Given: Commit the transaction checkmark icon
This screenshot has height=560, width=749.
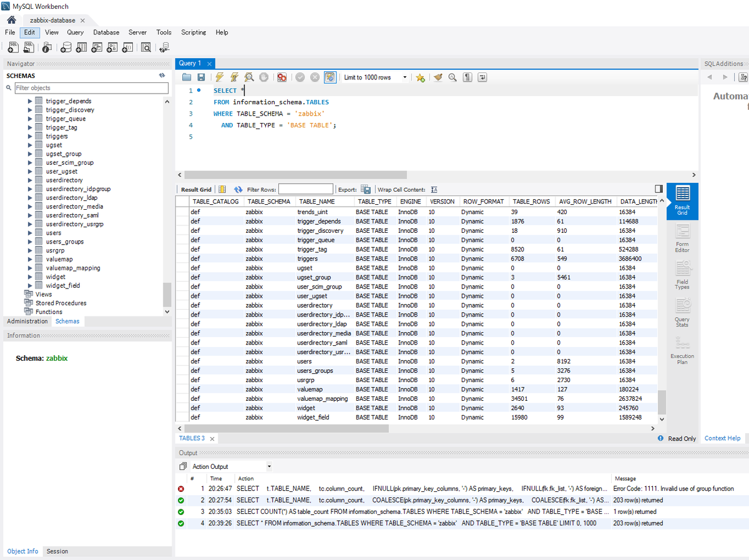Looking at the screenshot, I should point(300,77).
